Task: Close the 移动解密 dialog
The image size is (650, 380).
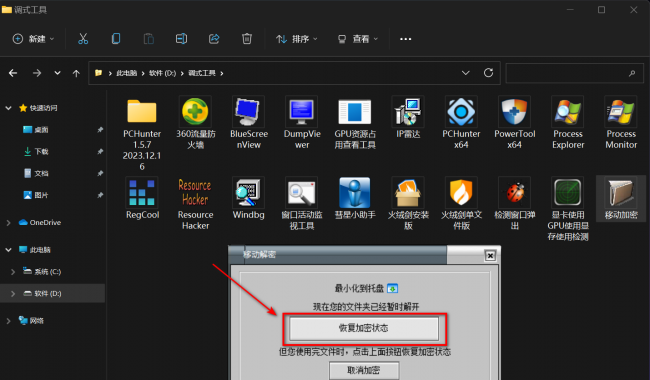Action: click(x=490, y=256)
